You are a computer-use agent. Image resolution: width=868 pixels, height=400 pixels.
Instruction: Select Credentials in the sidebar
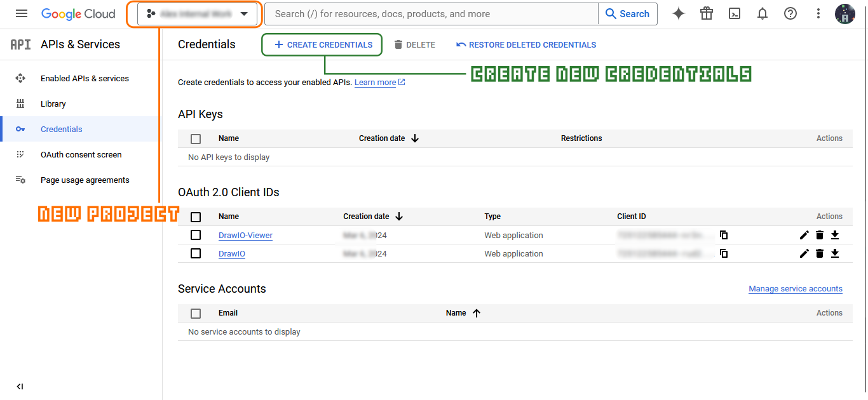[62, 129]
